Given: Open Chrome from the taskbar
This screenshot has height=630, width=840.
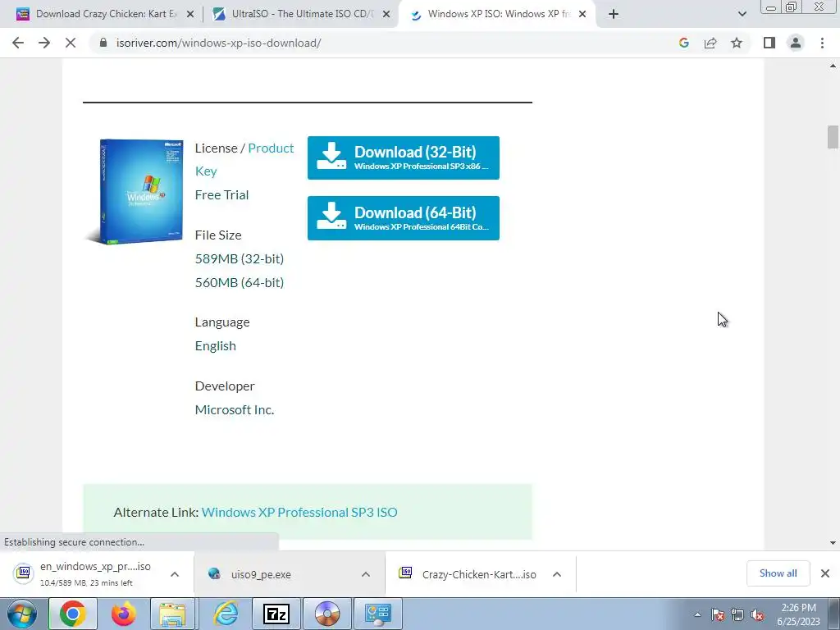Looking at the screenshot, I should pos(73,614).
